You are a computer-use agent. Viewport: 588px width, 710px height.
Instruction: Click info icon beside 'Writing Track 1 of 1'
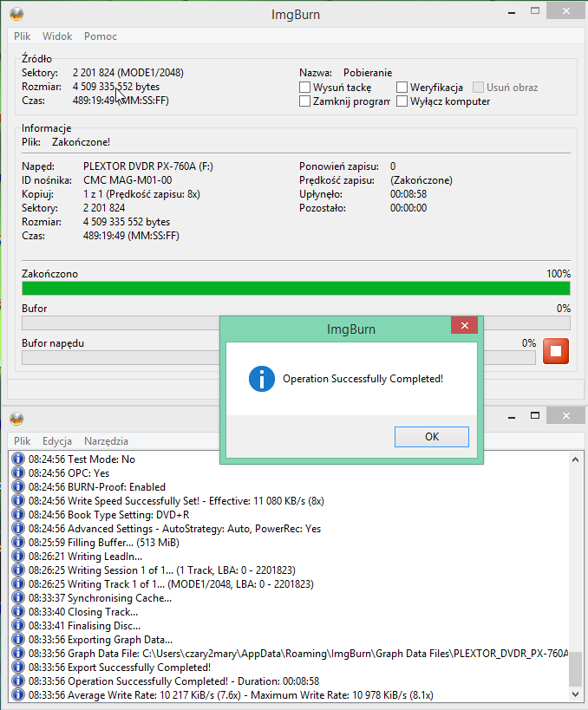tap(18, 584)
